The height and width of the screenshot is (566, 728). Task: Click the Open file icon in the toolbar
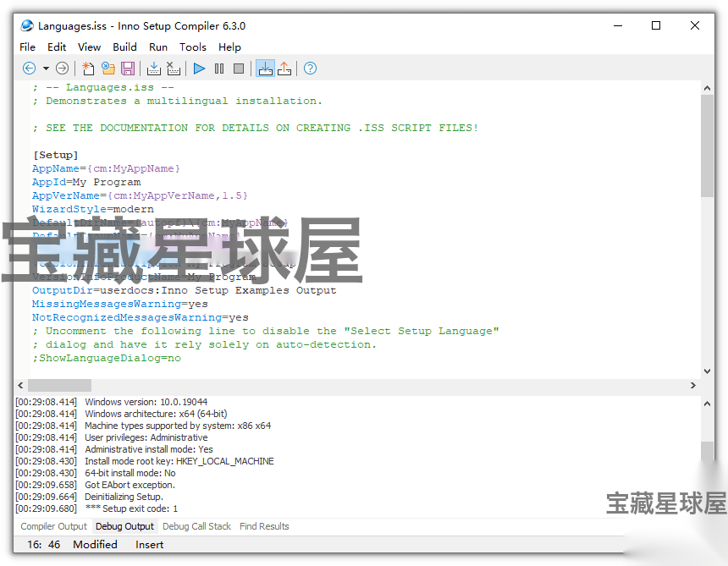[x=108, y=69]
